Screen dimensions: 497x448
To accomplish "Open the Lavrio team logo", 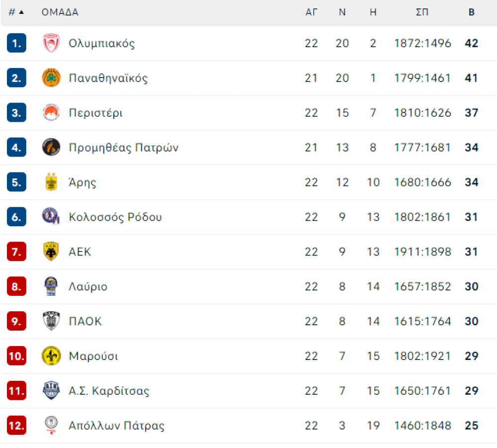I will pos(51,286).
